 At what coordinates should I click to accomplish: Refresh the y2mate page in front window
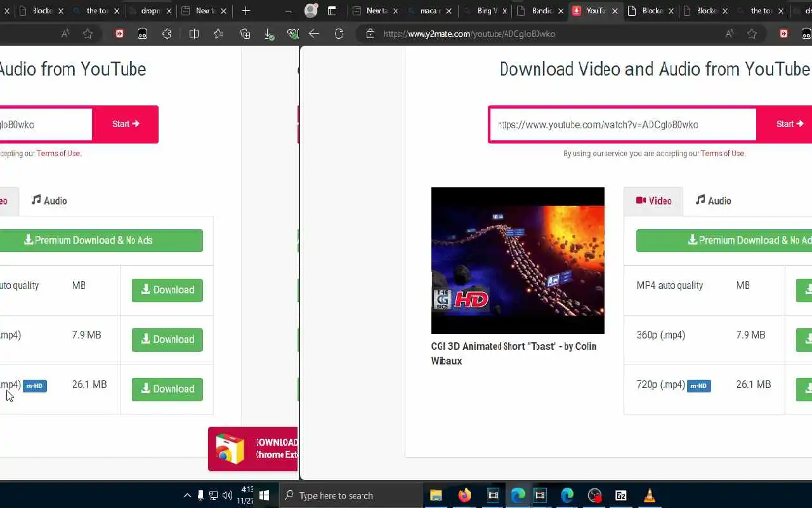click(339, 34)
